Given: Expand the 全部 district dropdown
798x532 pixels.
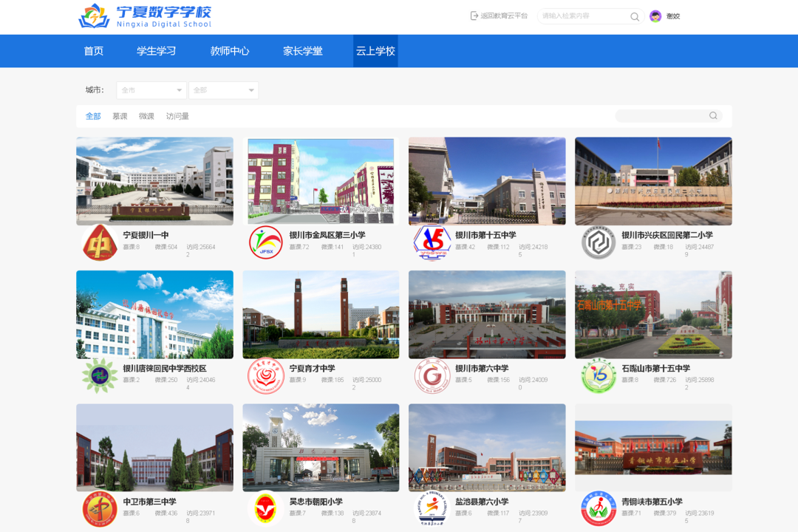Looking at the screenshot, I should 223,90.
